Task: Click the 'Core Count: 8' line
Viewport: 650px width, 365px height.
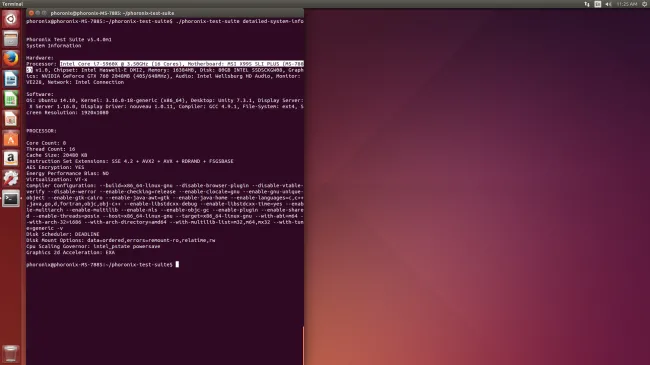Action: pos(46,143)
